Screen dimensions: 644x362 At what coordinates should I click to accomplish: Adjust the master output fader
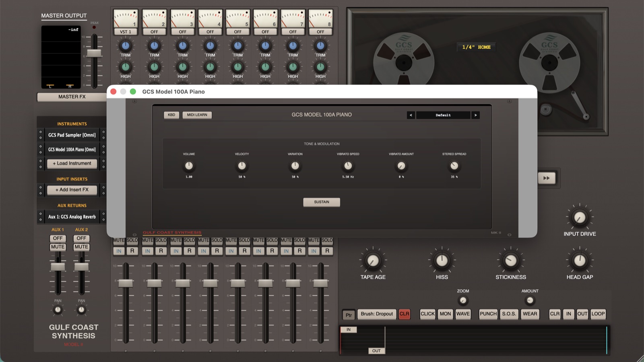(94, 53)
